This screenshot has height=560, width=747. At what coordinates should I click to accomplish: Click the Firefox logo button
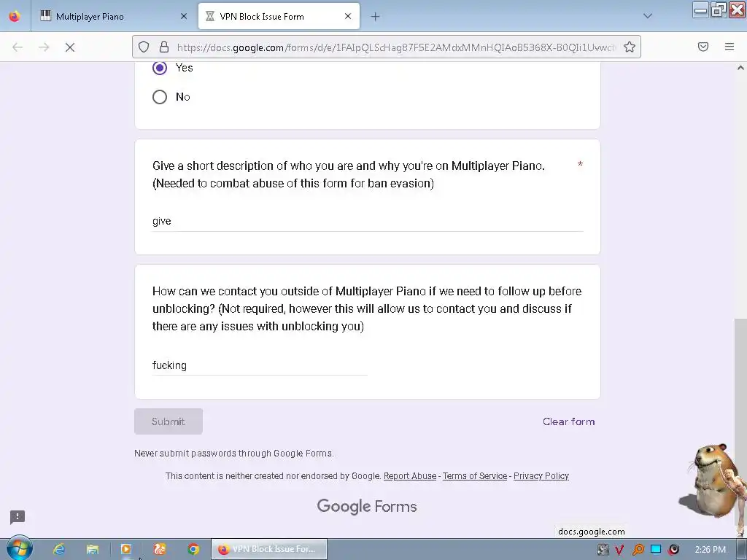click(15, 17)
